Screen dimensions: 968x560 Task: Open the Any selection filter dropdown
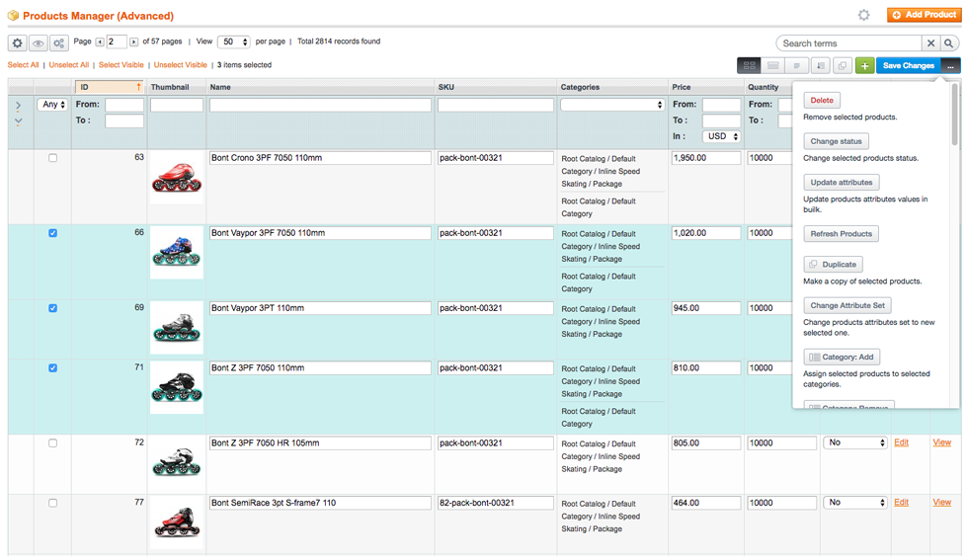click(53, 105)
